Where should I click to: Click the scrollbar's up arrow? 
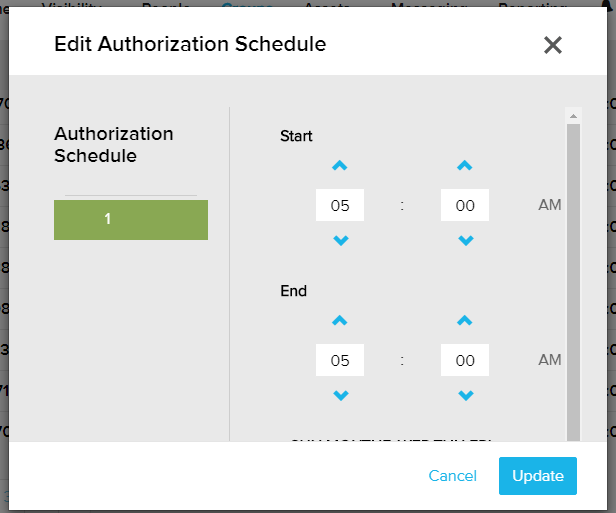tap(573, 115)
